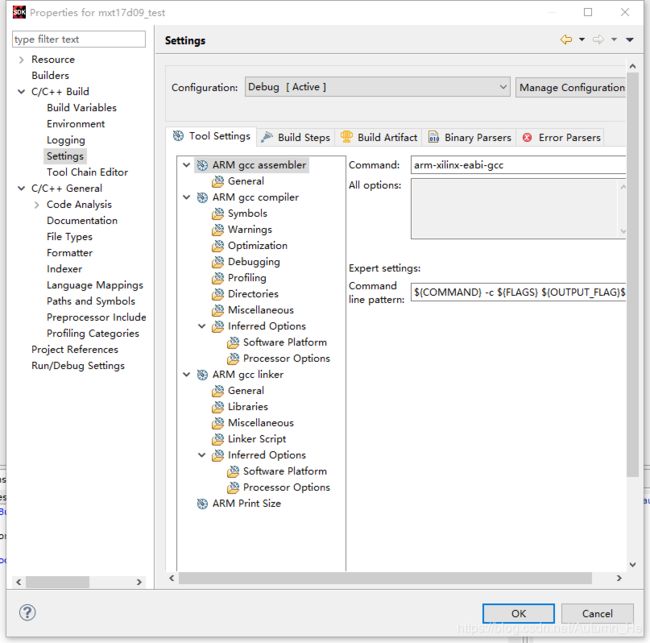The image size is (650, 643).
Task: Select the ARM gcc compiler tool icon
Action: click(202, 197)
